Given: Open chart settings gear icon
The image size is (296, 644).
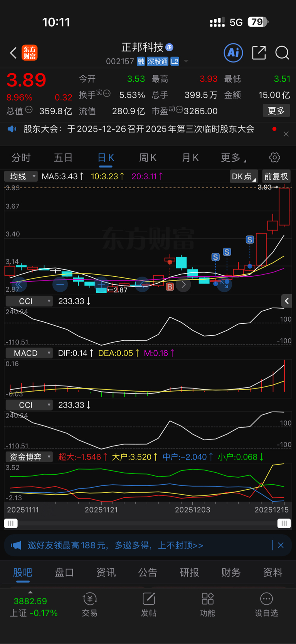Looking at the screenshot, I should [274, 157].
